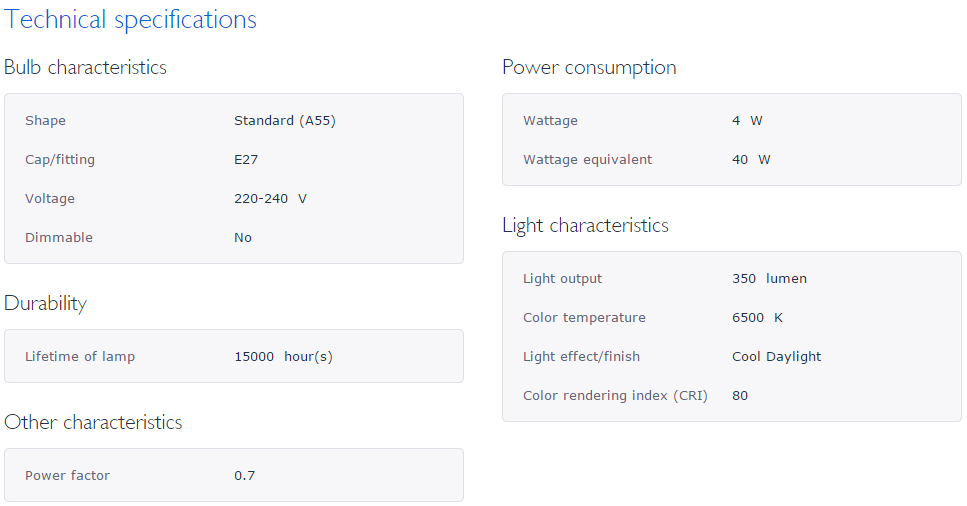Click the E27 cap/fitting value
Image resolution: width=967 pixels, height=506 pixels.
(246, 159)
